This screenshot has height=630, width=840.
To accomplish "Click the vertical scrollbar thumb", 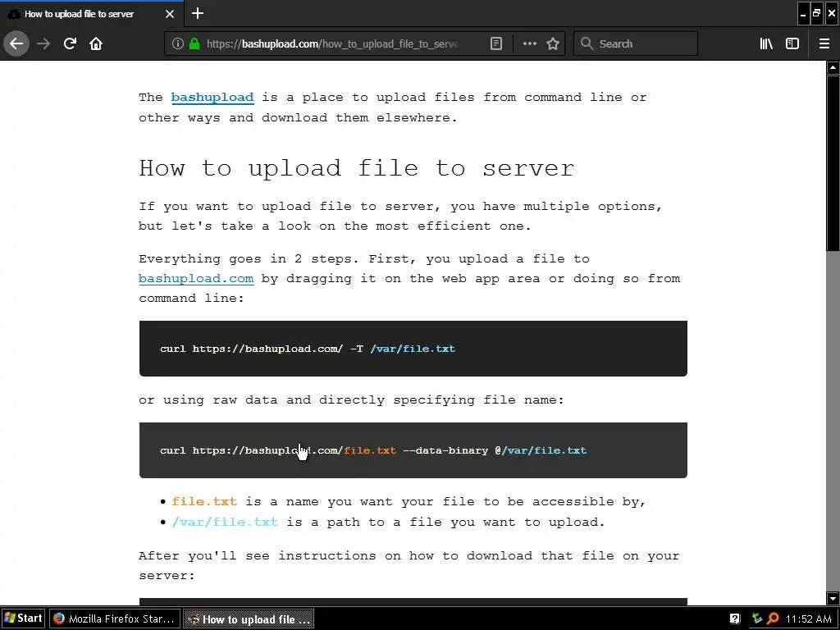I will (833, 163).
